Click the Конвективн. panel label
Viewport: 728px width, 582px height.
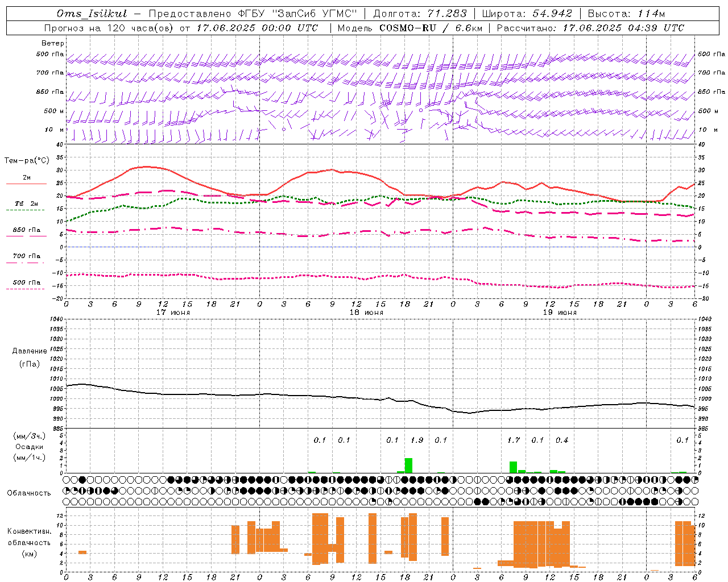[x=30, y=531]
